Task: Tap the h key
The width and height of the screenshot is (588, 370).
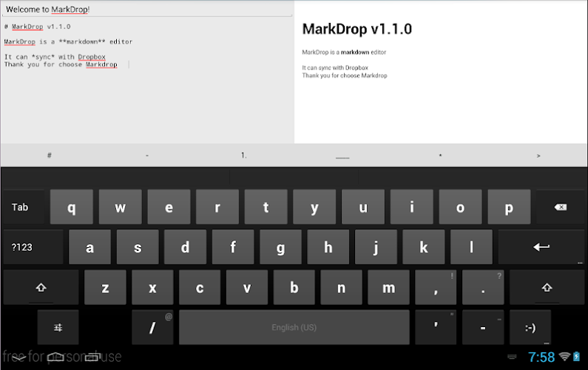Action: click(x=328, y=247)
